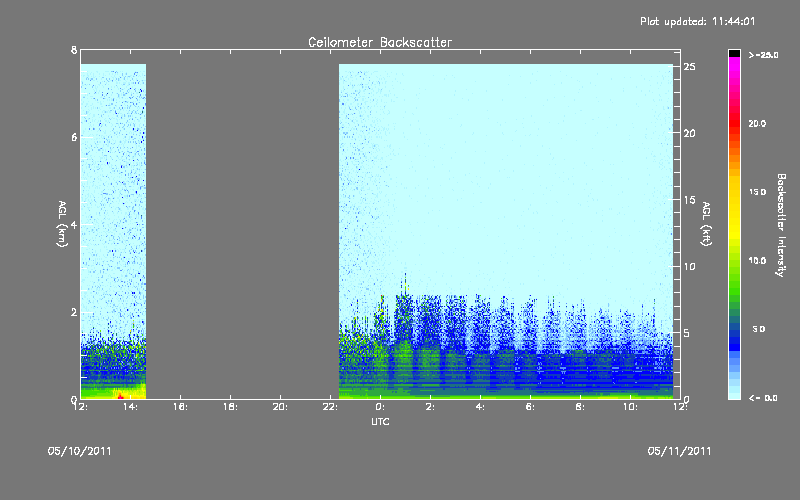Viewport: 800px width, 500px height.
Task: Click the '22:' UTC tick label
Action: pos(330,407)
